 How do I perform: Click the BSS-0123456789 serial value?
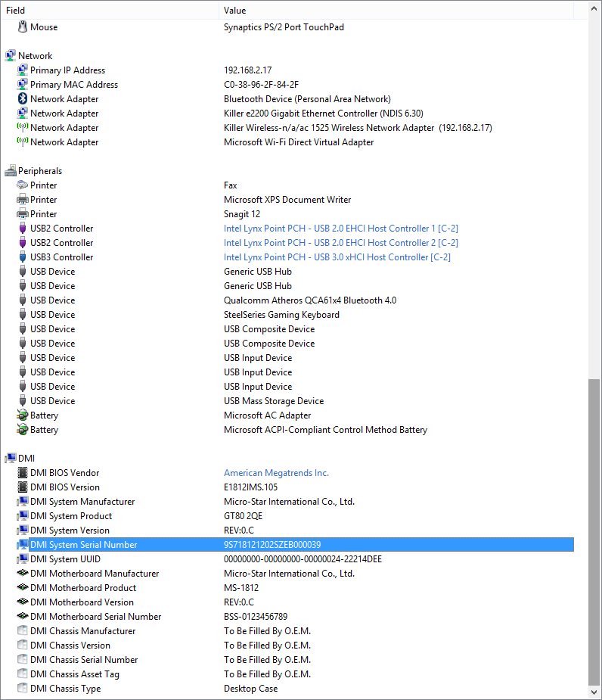[x=256, y=617]
